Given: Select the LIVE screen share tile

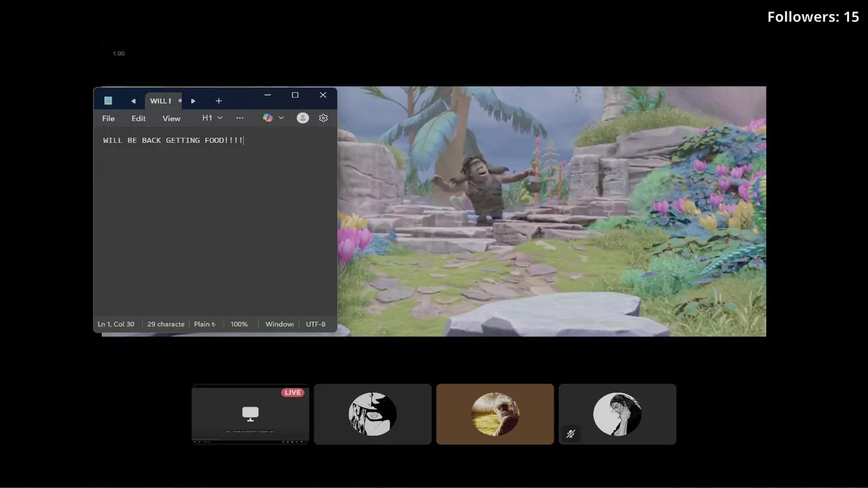Looking at the screenshot, I should tap(250, 414).
